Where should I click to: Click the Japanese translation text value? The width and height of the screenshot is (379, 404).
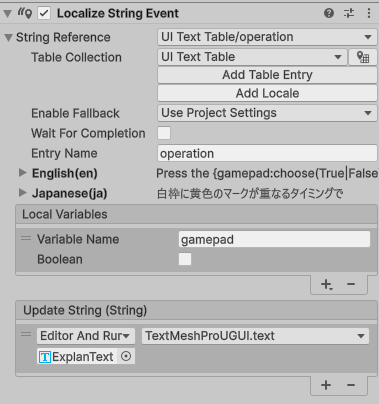pyautogui.click(x=250, y=193)
